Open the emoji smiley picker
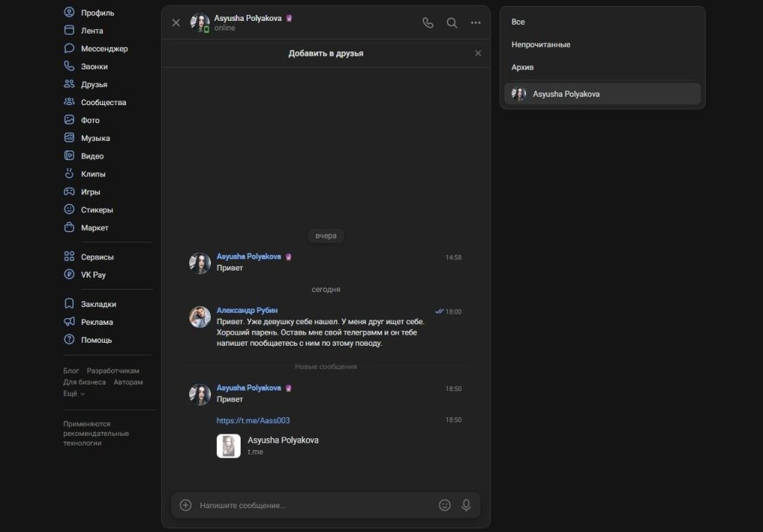Screen dimensions: 763x532 click(x=445, y=505)
